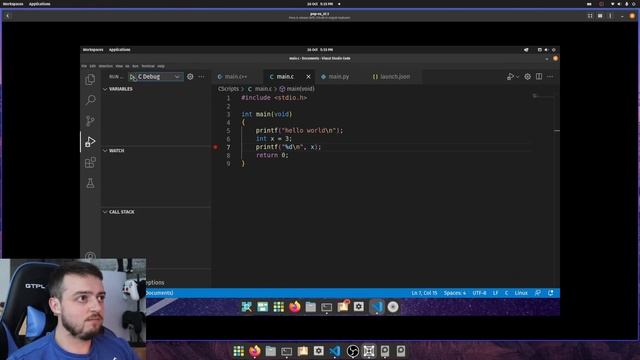The image size is (640, 360).
Task: Open Terminal in inner VM dock
Action: click(x=327, y=307)
